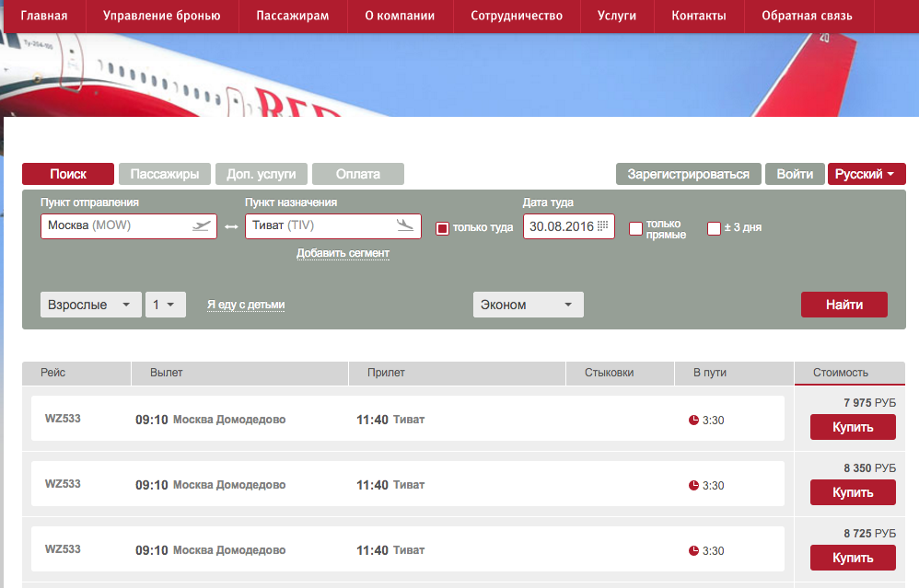Click the 'Добавить сегмент' link
The width and height of the screenshot is (919, 588).
click(343, 253)
